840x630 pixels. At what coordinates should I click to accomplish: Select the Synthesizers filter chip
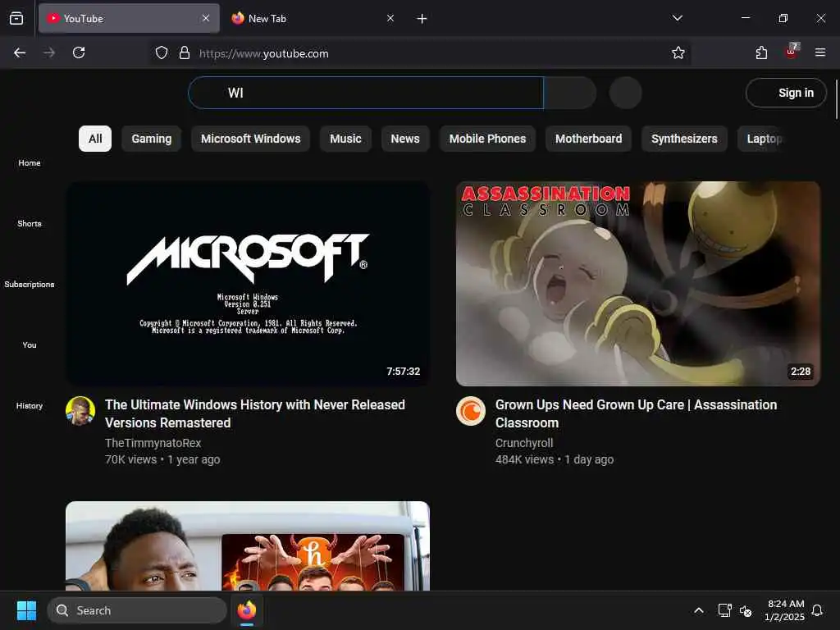point(684,139)
